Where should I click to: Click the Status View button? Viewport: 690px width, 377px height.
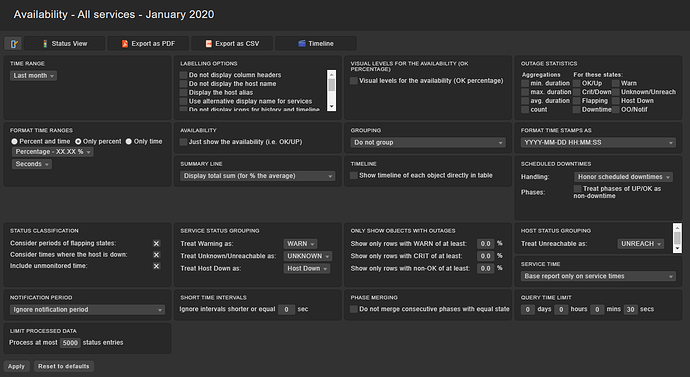pos(65,44)
